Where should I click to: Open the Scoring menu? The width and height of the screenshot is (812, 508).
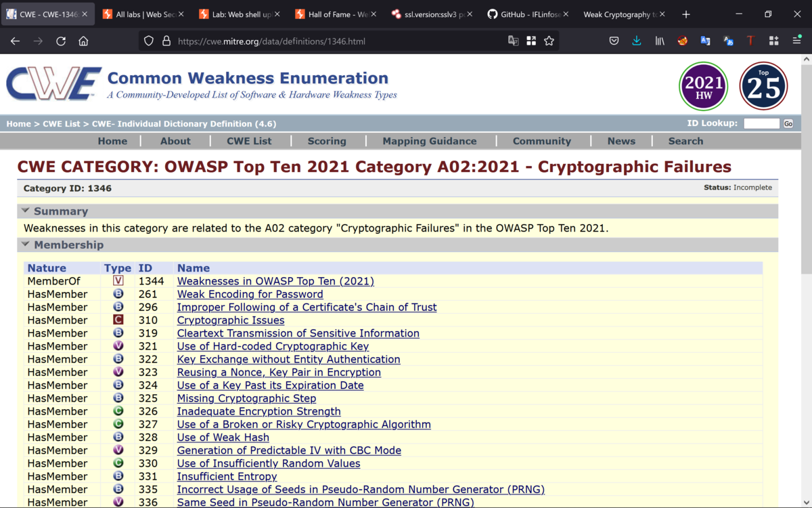(x=327, y=141)
